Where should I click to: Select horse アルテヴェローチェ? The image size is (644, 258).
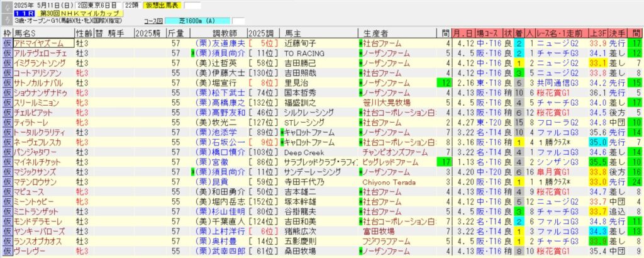tap(40, 53)
